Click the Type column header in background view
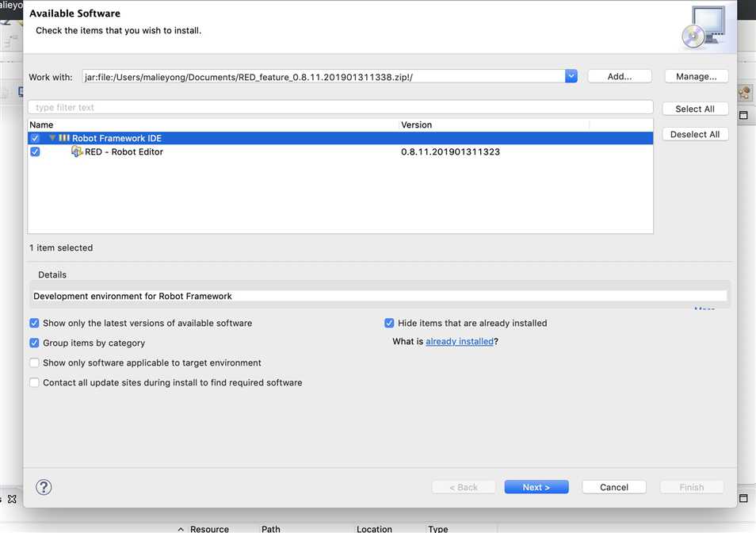 pyautogui.click(x=437, y=529)
